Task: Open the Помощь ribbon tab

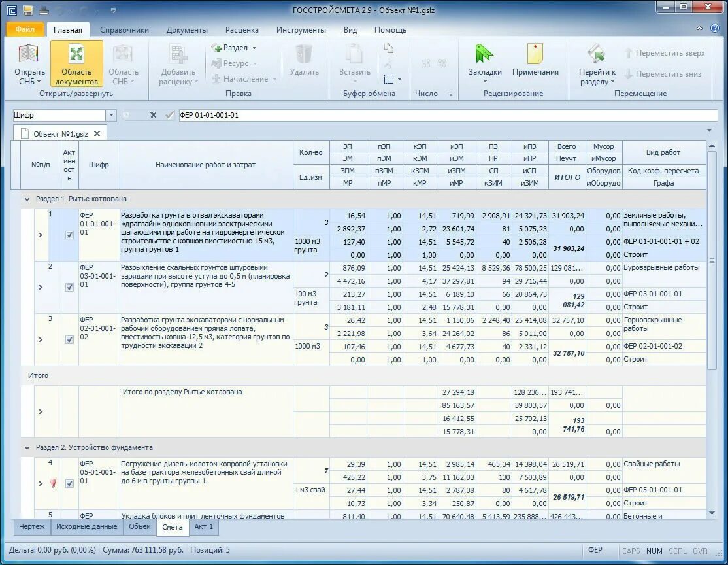Action: pos(390,29)
